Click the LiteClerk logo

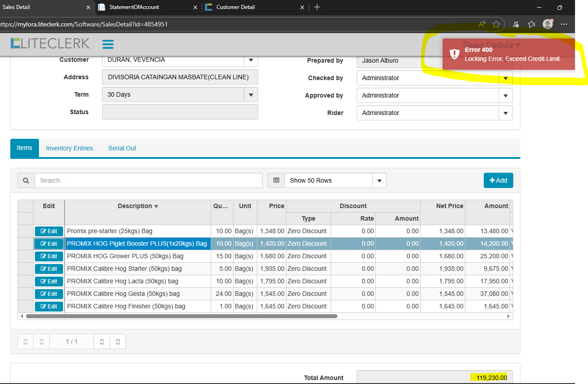(50, 43)
